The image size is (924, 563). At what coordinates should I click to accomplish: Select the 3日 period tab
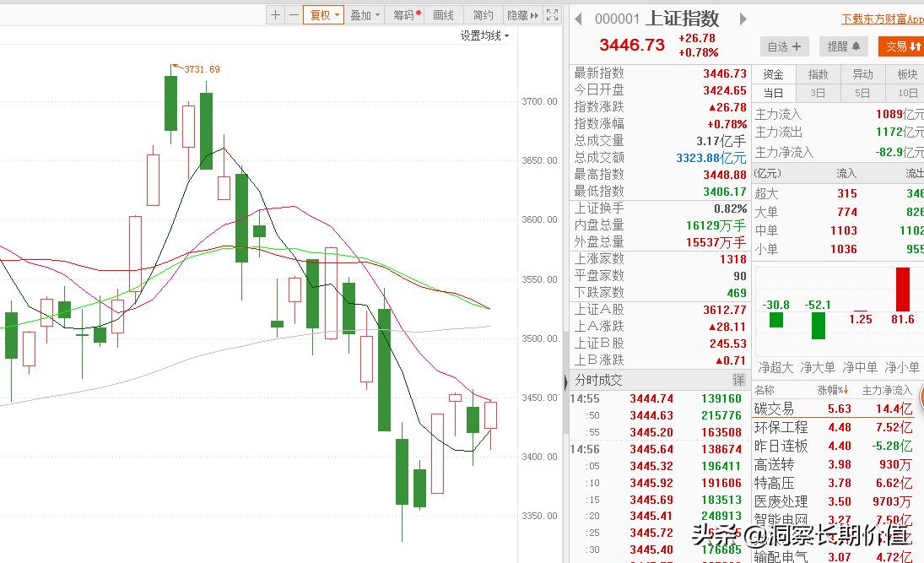818,93
